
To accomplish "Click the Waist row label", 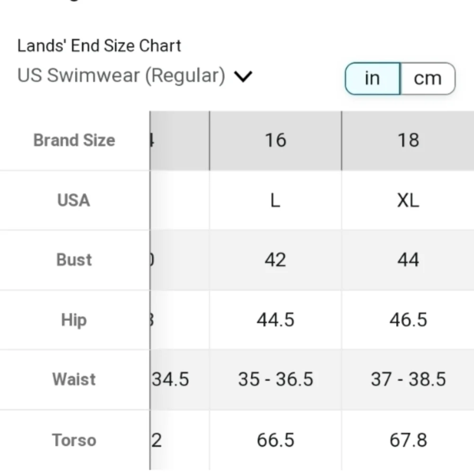I will (74, 379).
